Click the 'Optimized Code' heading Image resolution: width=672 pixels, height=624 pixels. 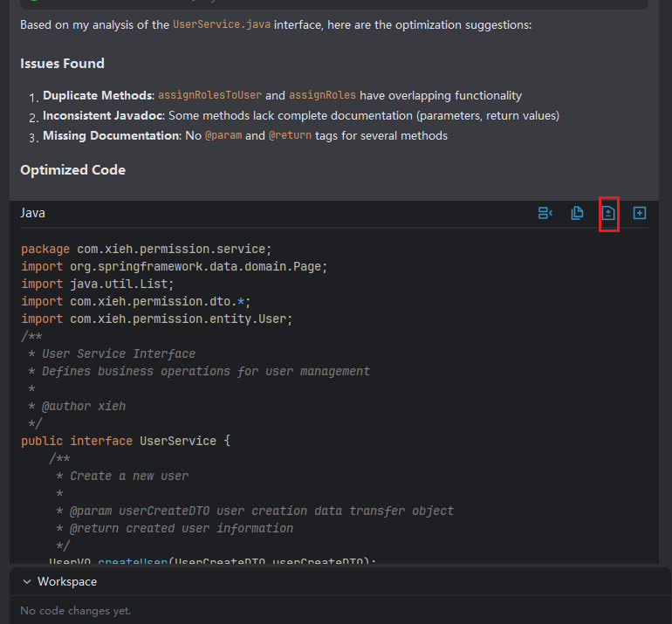pyautogui.click(x=72, y=169)
